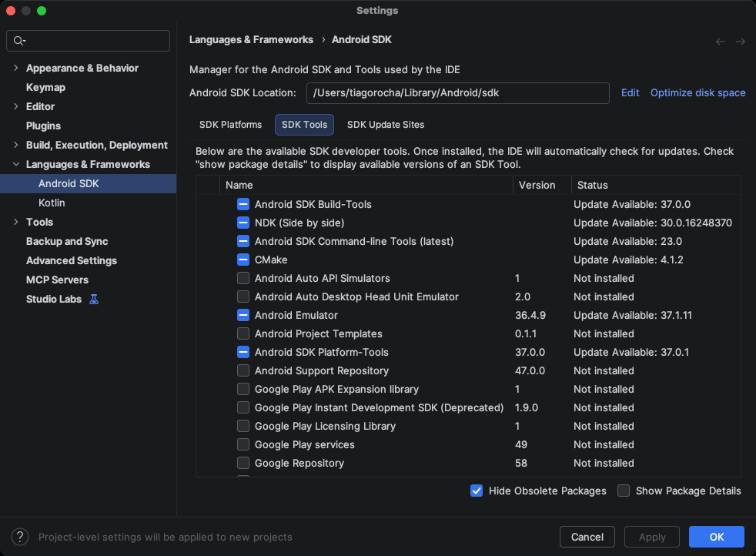Screen dimensions: 756x556
Task: Check Android Auto API Simulators
Action: (x=243, y=278)
